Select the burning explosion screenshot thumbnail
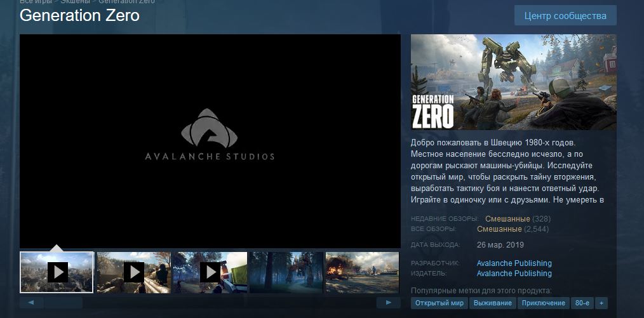This screenshot has height=318, width=644. (362, 272)
